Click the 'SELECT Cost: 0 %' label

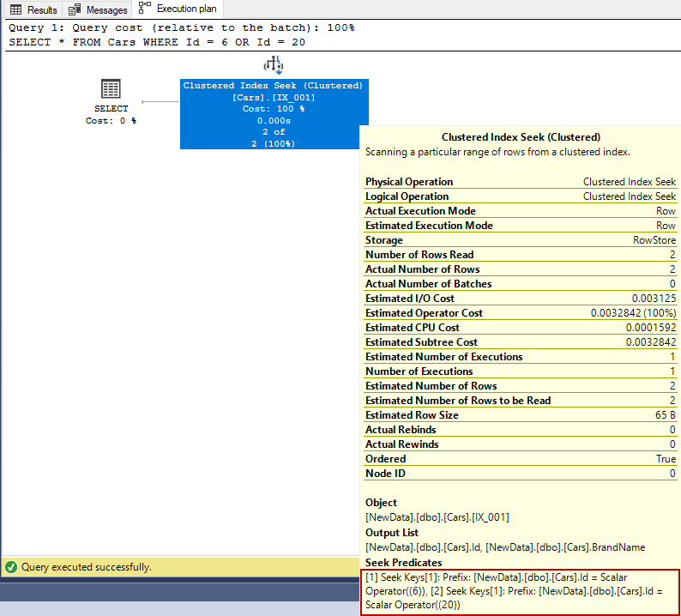tap(111, 115)
